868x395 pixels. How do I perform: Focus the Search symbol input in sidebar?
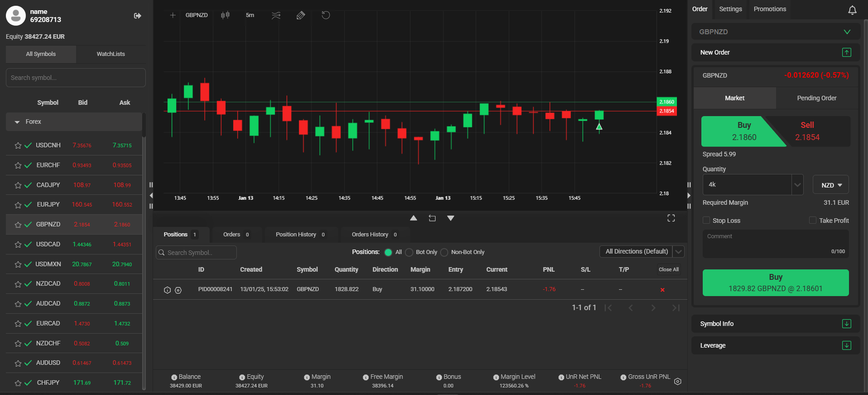(75, 77)
